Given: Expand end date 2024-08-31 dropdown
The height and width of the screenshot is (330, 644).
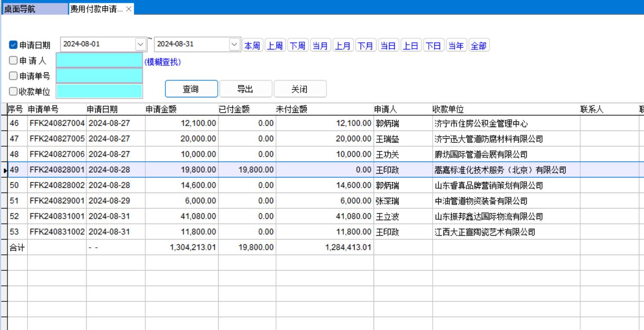Looking at the screenshot, I should (x=234, y=44).
